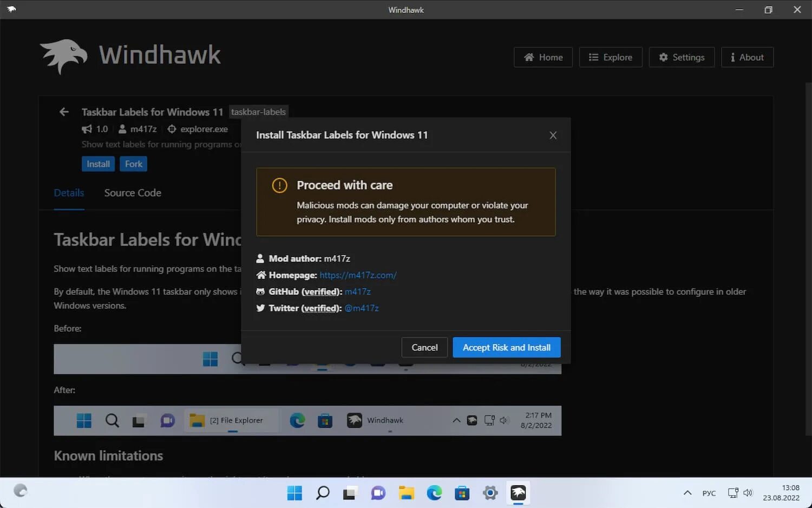Click the РУС language indicator

(x=709, y=493)
